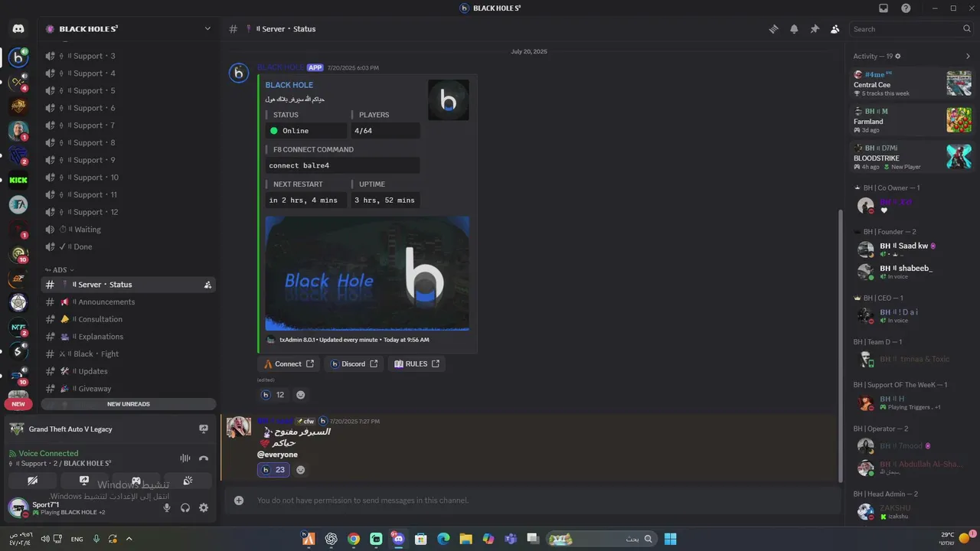Open the Inbox icon in title bar
The height and width of the screenshot is (551, 980).
884,8
